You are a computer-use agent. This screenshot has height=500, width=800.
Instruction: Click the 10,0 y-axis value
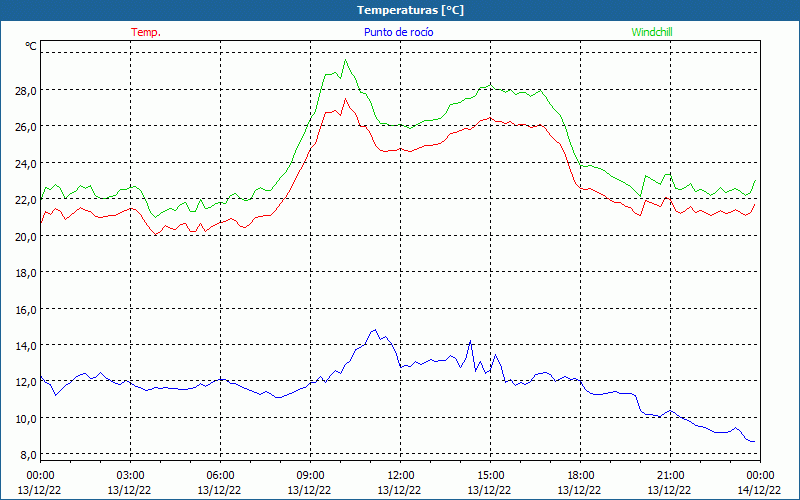(26, 418)
